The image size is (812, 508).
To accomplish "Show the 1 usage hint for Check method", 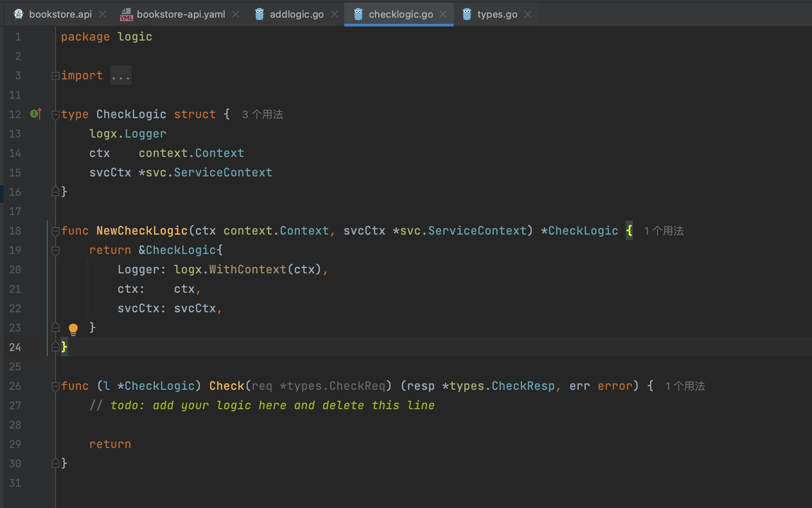I will pyautogui.click(x=685, y=386).
